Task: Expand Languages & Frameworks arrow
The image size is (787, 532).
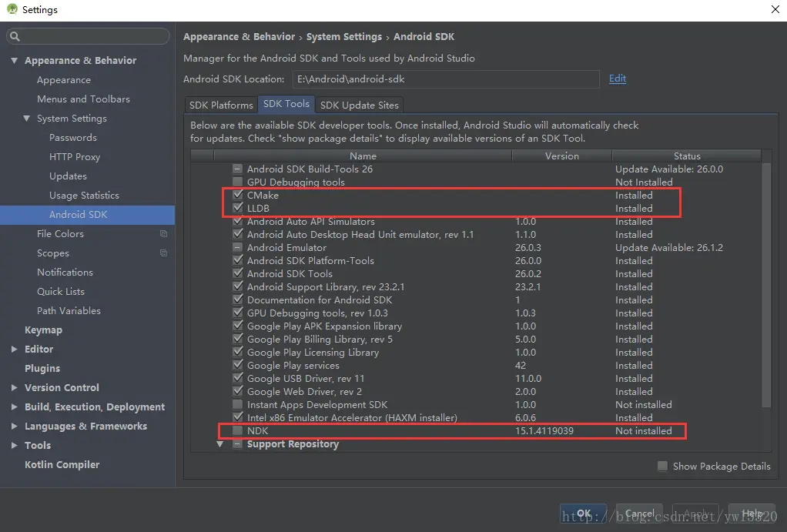Action: coord(14,426)
